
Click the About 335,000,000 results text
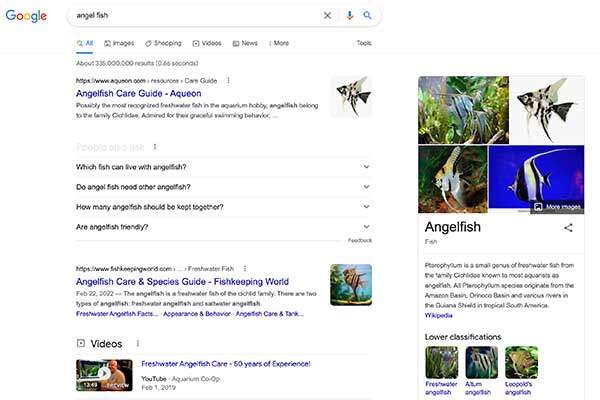pyautogui.click(x=137, y=63)
